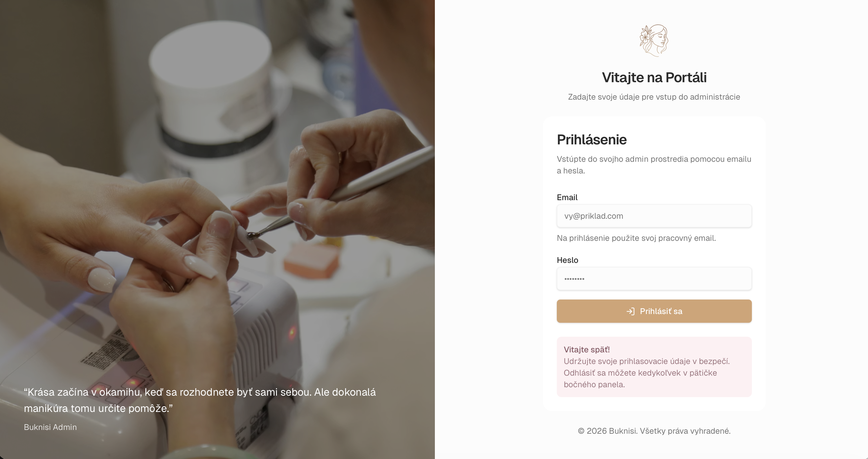Focus the Heslo password field

tap(654, 279)
